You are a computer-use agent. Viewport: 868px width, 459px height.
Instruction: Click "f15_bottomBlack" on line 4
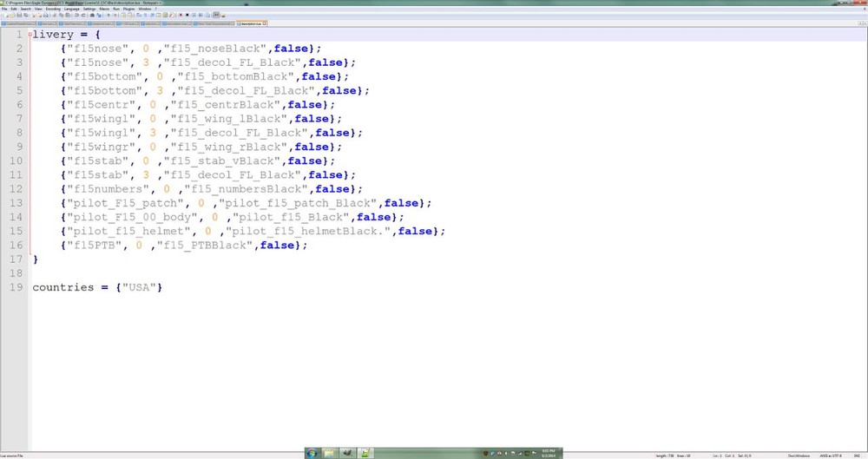click(236, 76)
